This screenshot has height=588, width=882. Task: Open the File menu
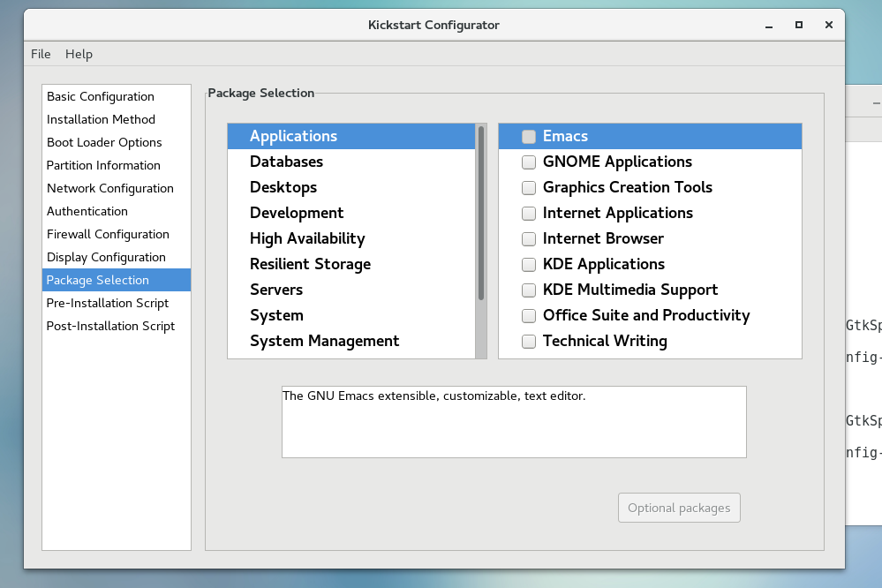coord(41,54)
